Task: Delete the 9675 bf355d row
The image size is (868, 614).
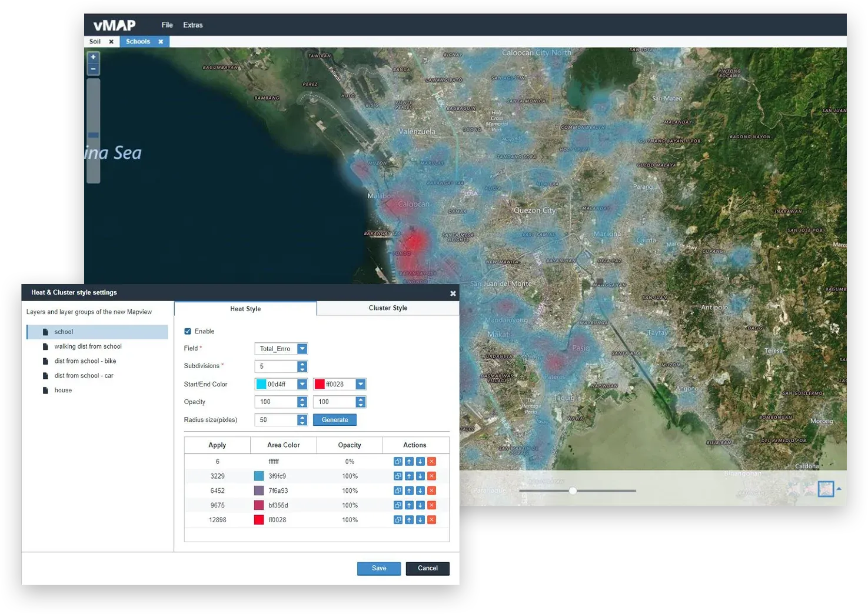Action: [431, 505]
